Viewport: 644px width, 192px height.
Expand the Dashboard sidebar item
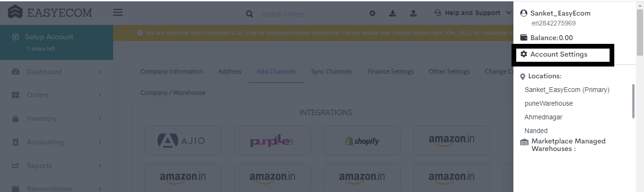coord(57,72)
